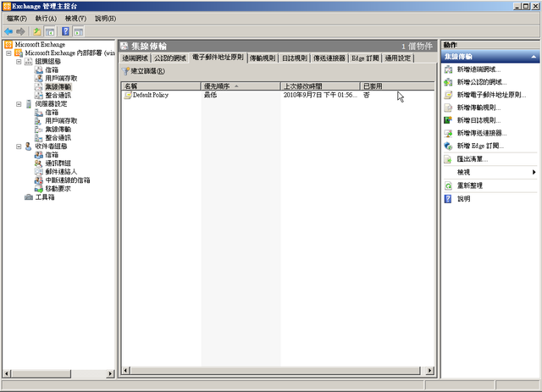The image size is (542, 392).
Task: Switch to the 日誌規則 tab
Action: tap(295, 58)
